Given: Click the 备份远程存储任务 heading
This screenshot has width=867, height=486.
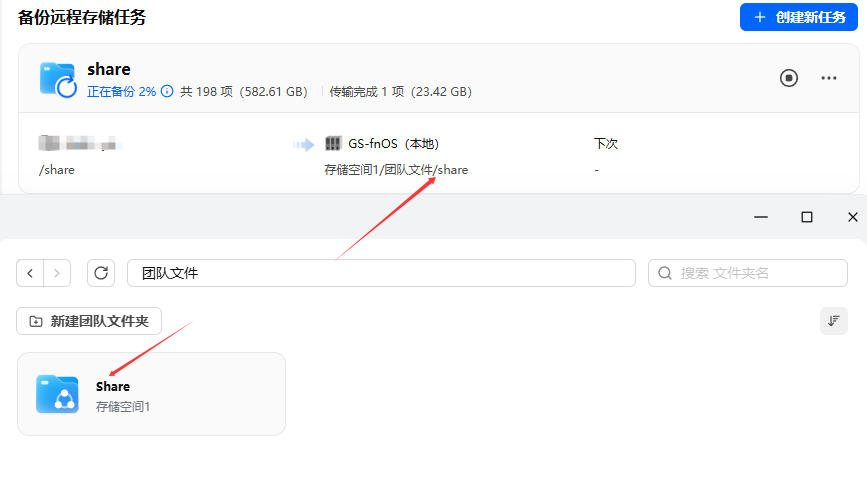Looking at the screenshot, I should [82, 17].
